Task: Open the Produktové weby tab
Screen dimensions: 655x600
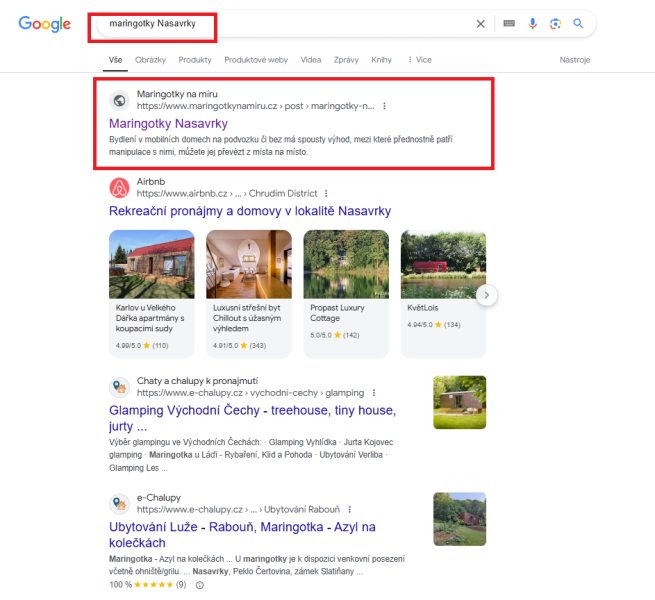Action: (x=256, y=60)
